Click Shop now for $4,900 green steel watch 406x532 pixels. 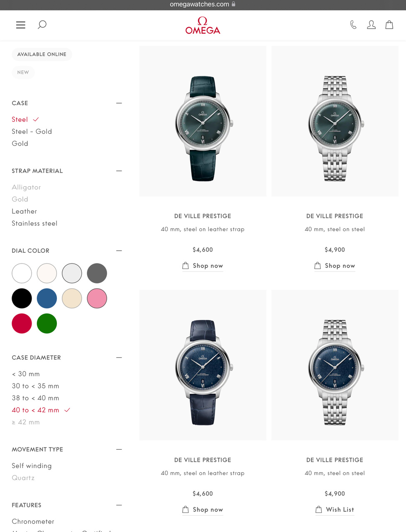(x=335, y=266)
